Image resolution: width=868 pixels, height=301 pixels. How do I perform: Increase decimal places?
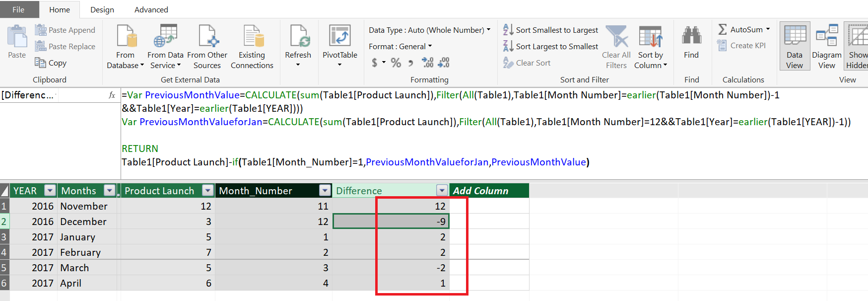tap(427, 63)
